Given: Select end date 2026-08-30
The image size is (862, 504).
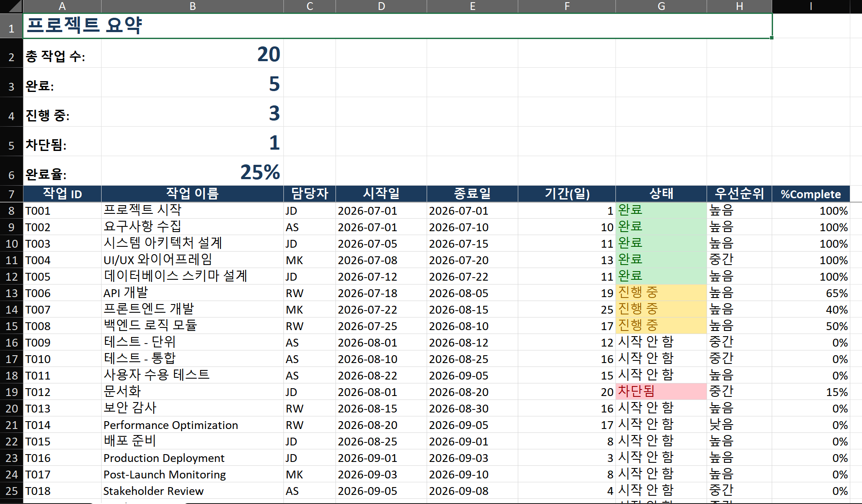Looking at the screenshot, I should coord(472,408).
